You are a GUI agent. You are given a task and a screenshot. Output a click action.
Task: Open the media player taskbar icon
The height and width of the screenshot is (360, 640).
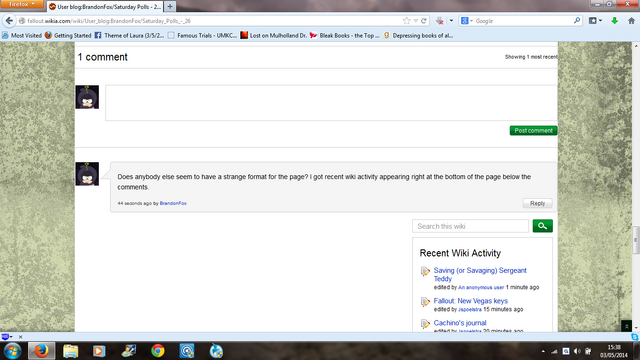(x=99, y=351)
